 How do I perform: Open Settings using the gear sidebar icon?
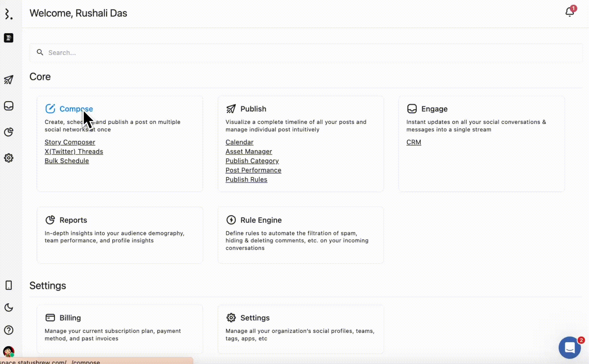click(8, 158)
